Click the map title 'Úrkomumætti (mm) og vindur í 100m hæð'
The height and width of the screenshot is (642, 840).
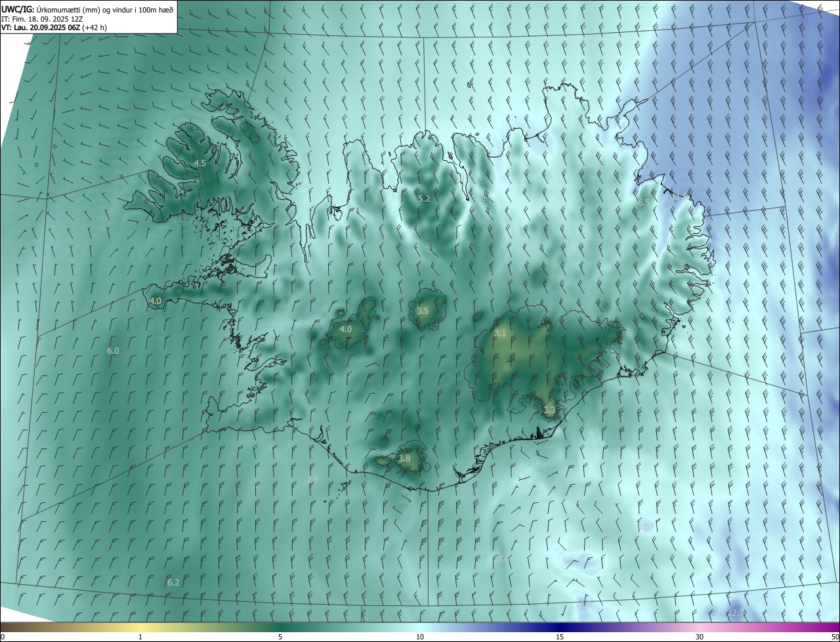pos(104,9)
